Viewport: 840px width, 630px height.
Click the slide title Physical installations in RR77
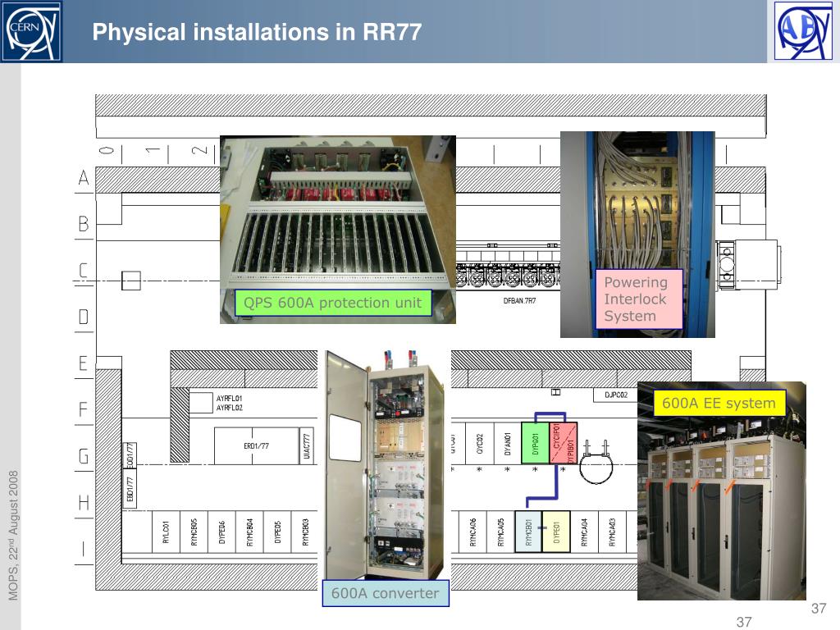[257, 32]
